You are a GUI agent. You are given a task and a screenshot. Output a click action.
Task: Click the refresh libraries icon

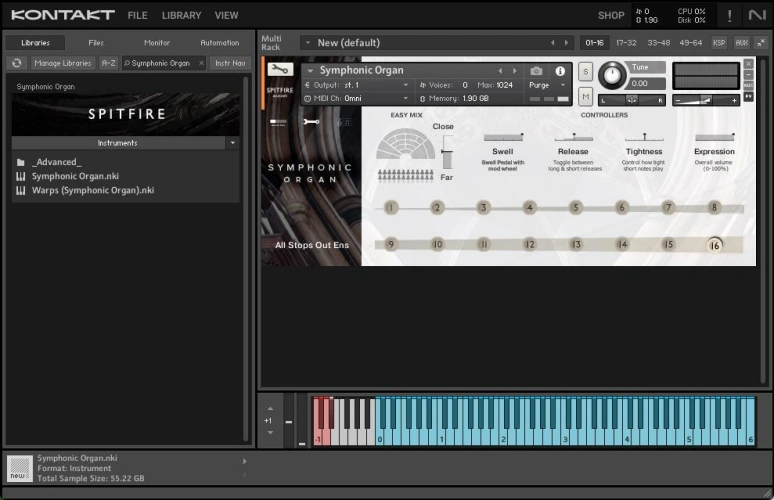16,63
